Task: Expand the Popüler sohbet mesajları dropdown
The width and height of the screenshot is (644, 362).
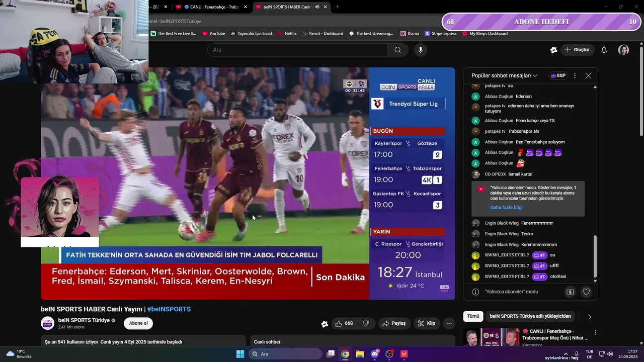Action: [x=504, y=76]
